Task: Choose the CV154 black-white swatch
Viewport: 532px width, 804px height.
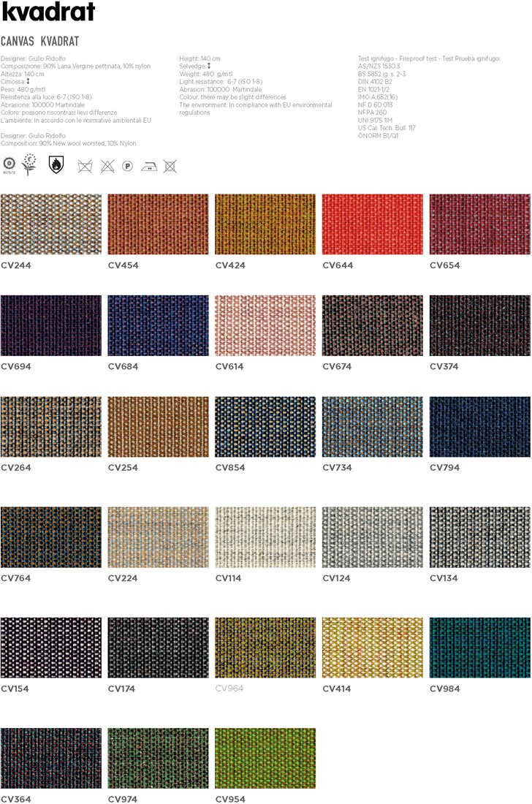Action: point(51,648)
